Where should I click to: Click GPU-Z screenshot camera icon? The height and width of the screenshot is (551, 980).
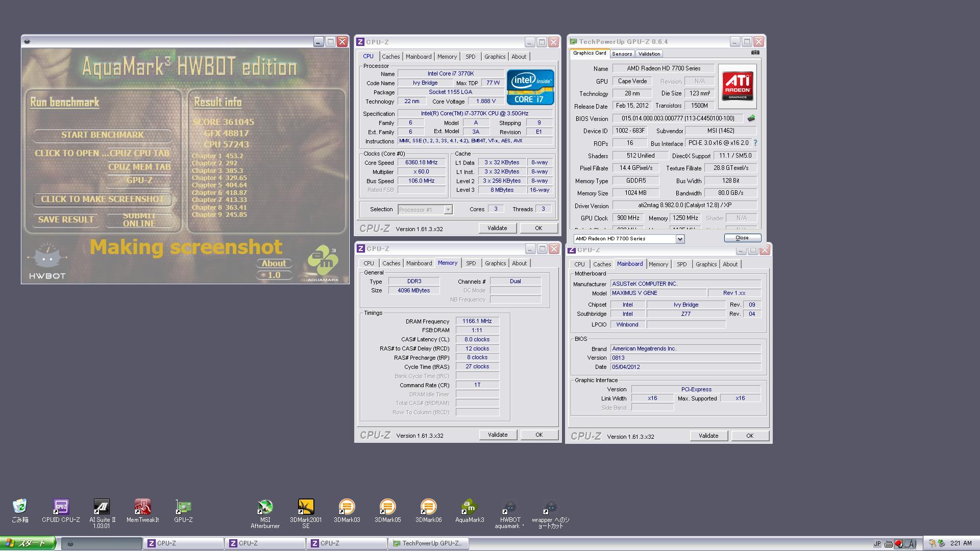tap(755, 53)
